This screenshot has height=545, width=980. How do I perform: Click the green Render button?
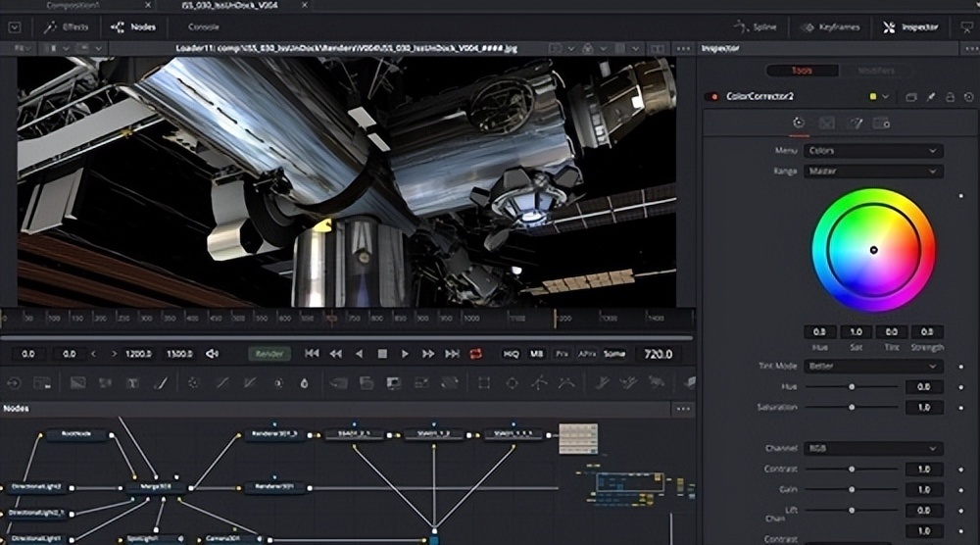[x=269, y=354]
